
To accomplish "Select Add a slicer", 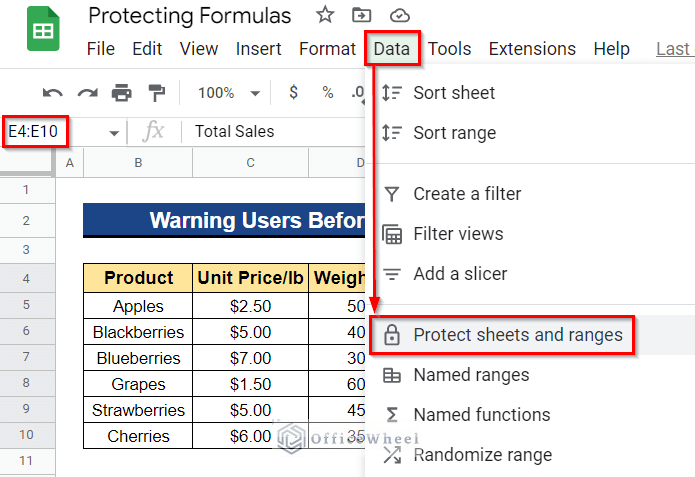I will pyautogui.click(x=531, y=274).
